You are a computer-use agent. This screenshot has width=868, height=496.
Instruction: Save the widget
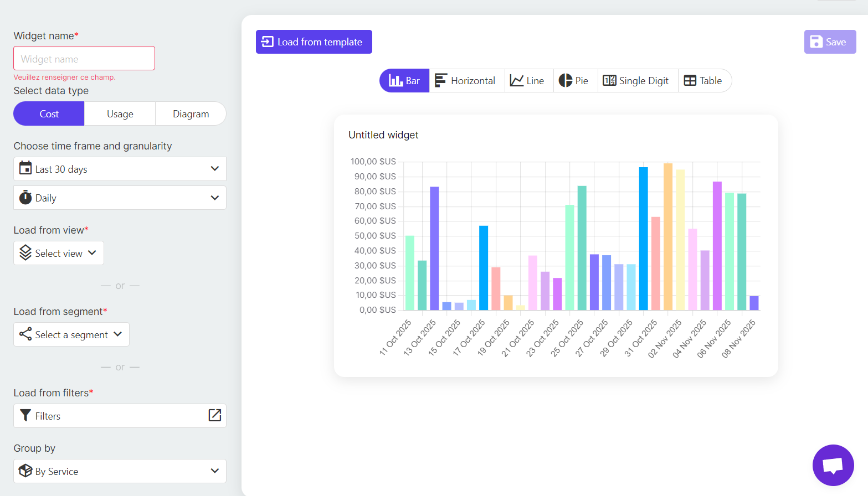[829, 42]
